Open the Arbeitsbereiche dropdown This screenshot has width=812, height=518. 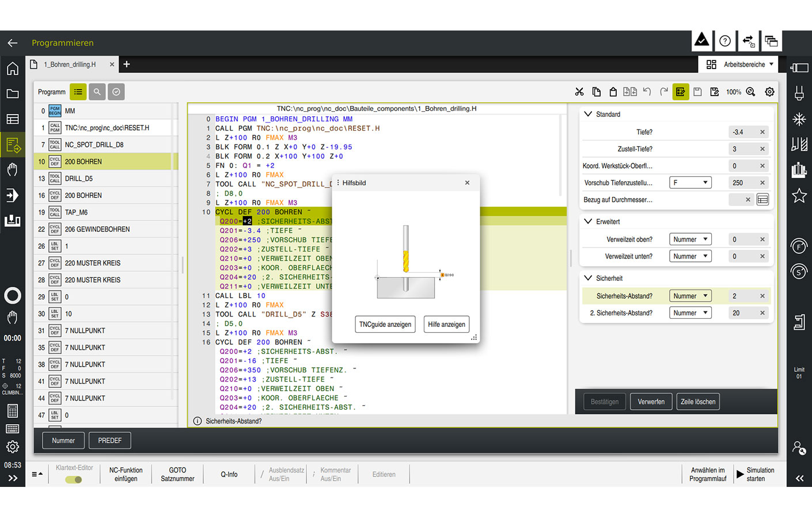pos(740,64)
